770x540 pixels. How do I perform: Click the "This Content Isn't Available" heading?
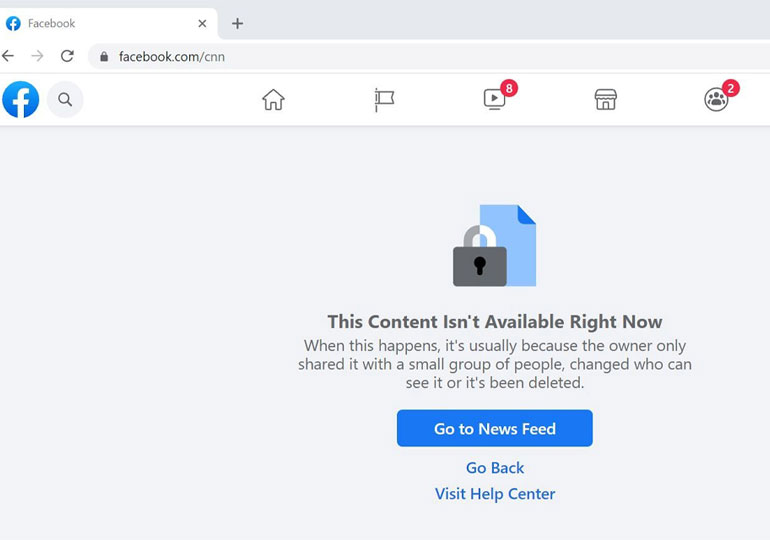[x=495, y=322]
